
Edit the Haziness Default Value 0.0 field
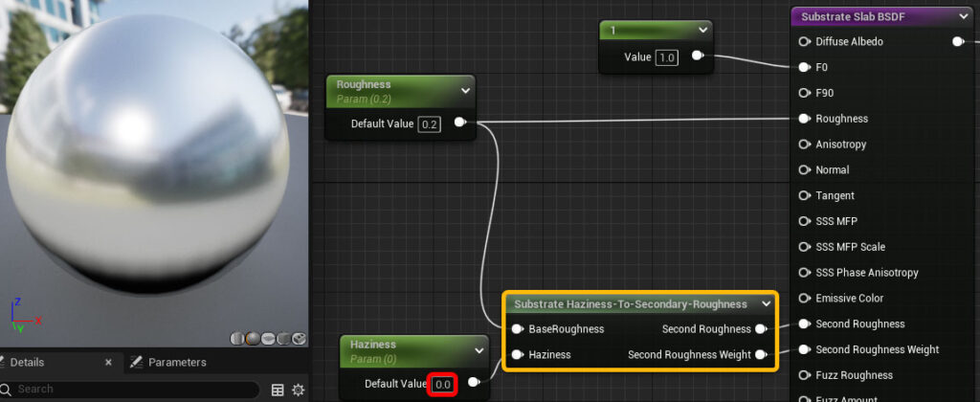[442, 384]
